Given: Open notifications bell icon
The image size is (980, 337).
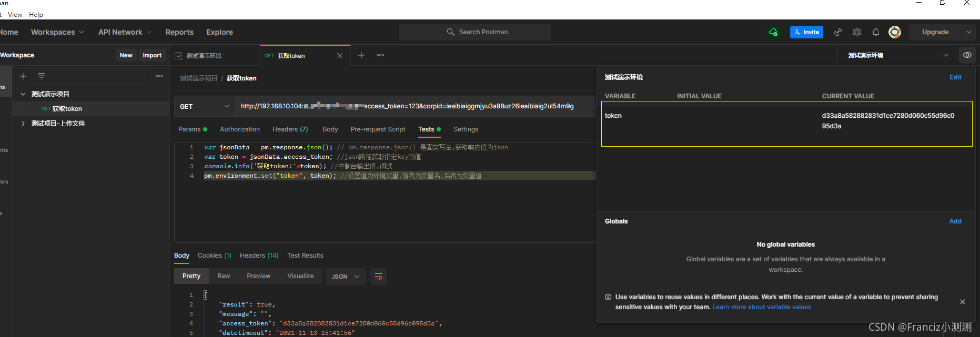Looking at the screenshot, I should coord(876,32).
